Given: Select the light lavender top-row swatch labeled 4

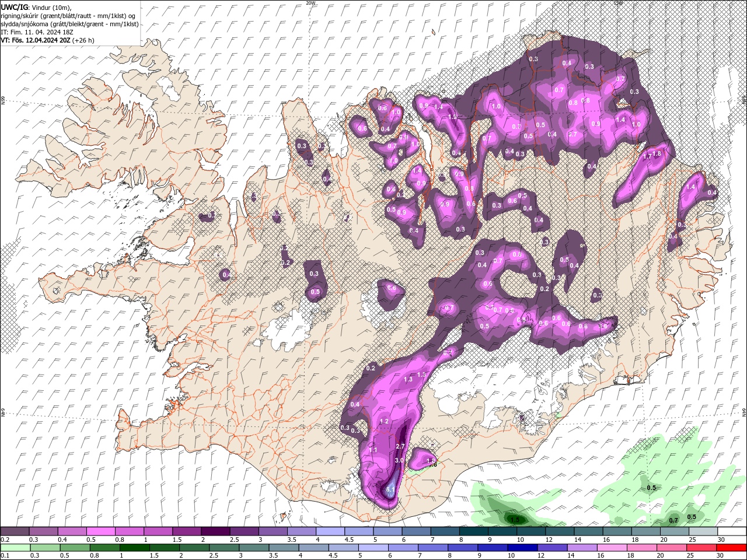Looking at the screenshot, I should click(330, 531).
